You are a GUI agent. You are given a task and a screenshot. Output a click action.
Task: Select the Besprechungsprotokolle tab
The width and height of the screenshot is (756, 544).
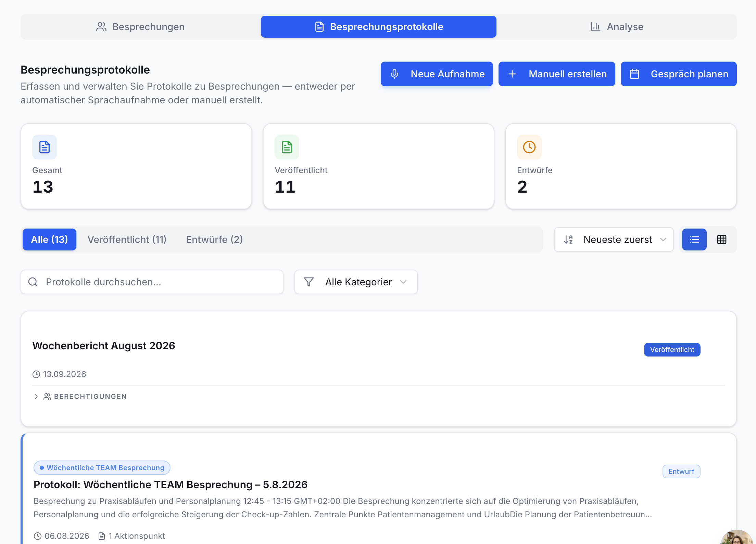[378, 27]
